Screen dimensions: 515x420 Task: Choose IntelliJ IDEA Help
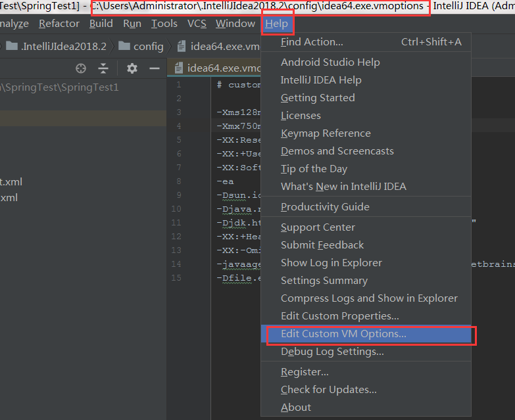click(x=366, y=80)
